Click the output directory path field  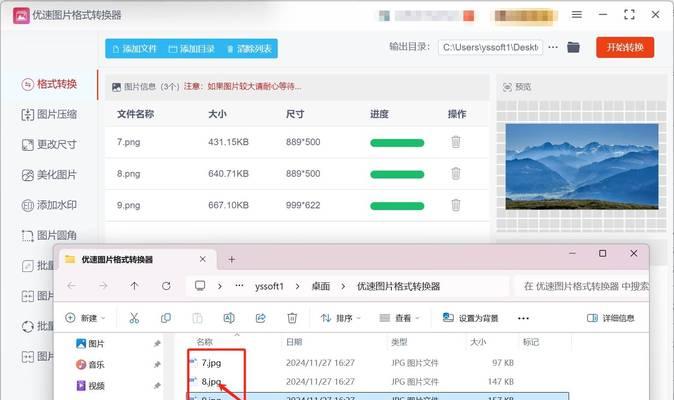click(x=490, y=47)
